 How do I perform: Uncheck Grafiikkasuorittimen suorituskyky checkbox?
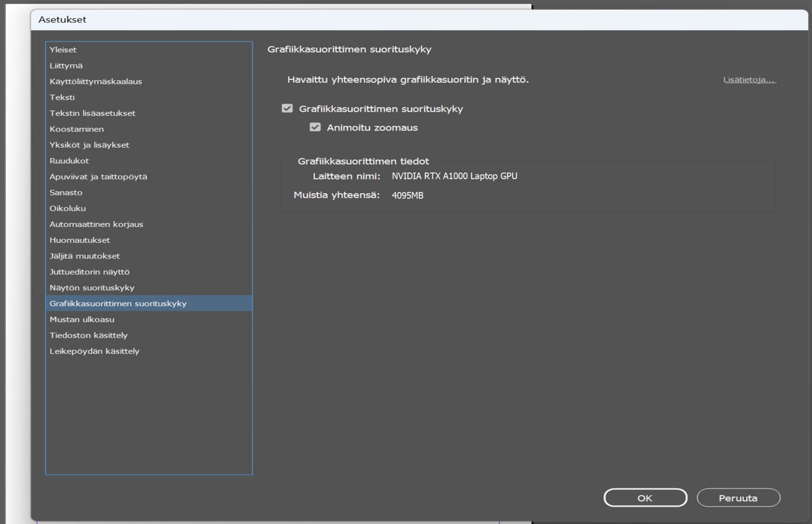click(287, 109)
